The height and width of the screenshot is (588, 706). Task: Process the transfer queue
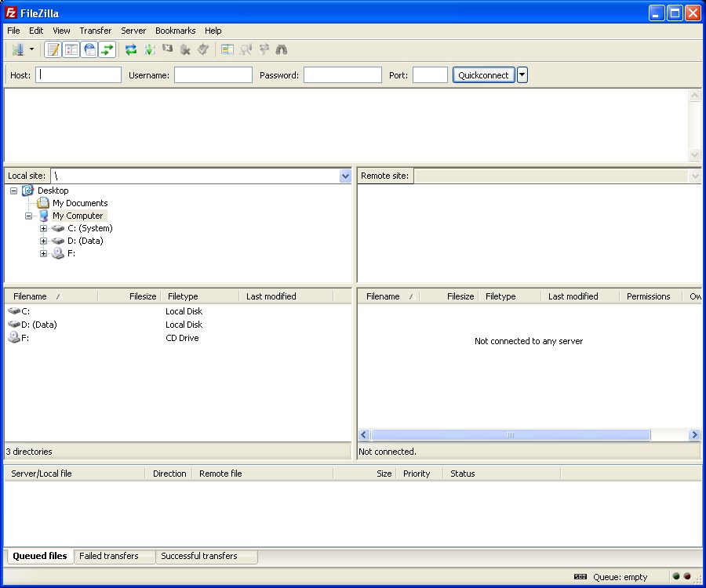tap(149, 49)
